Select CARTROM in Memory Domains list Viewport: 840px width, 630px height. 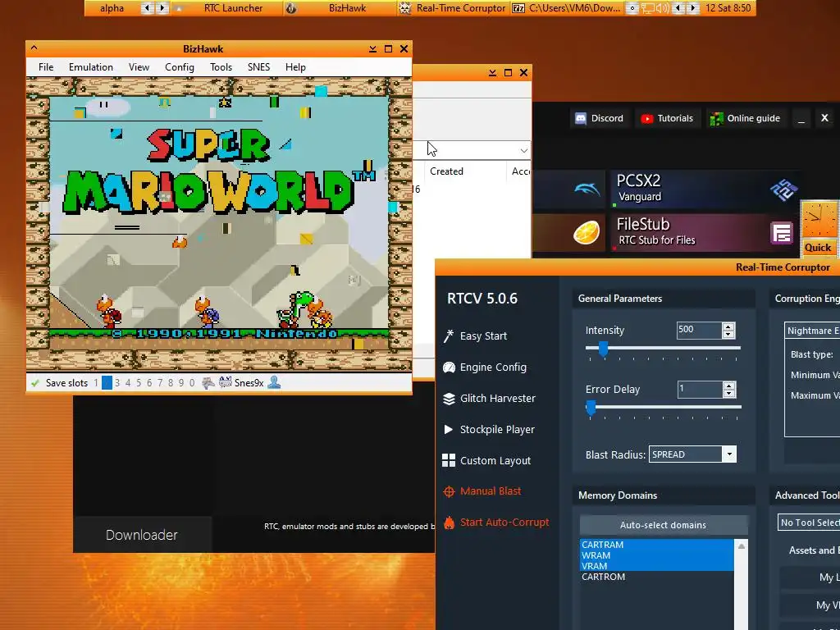(x=657, y=577)
